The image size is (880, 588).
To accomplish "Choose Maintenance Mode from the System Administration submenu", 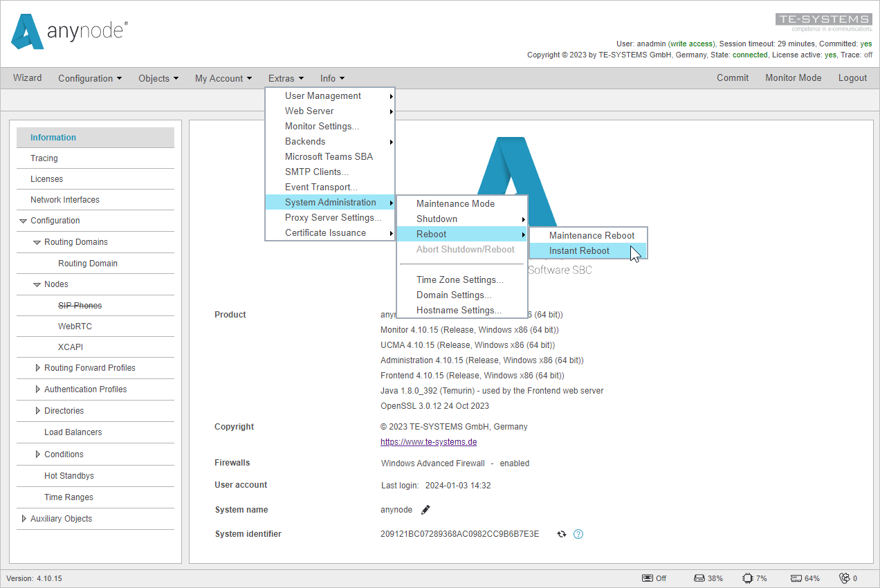I will click(455, 203).
